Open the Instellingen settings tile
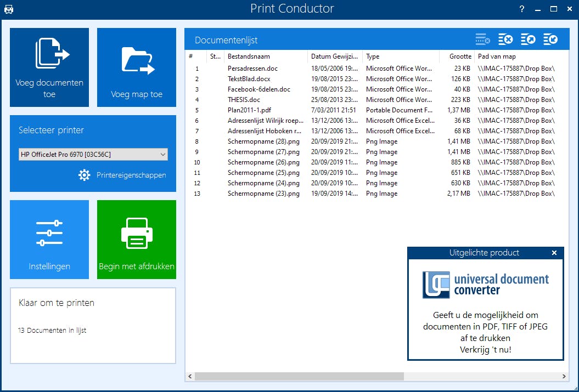Screen dimensions: 579x392 click(x=49, y=240)
